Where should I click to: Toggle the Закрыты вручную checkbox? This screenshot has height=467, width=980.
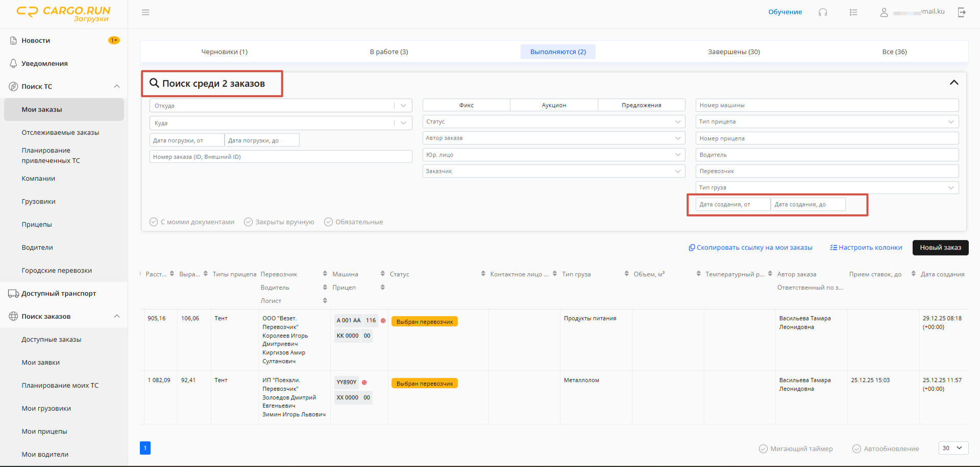pyautogui.click(x=249, y=222)
